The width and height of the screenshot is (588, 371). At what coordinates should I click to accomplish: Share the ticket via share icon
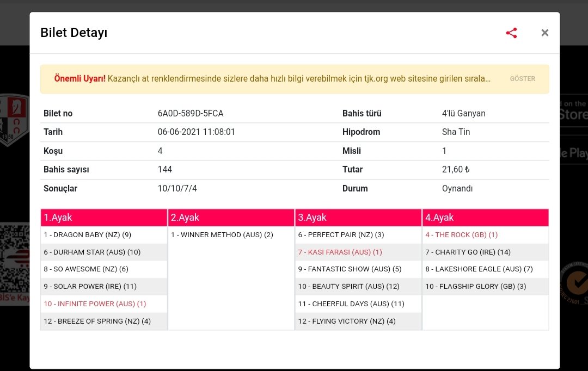click(511, 33)
